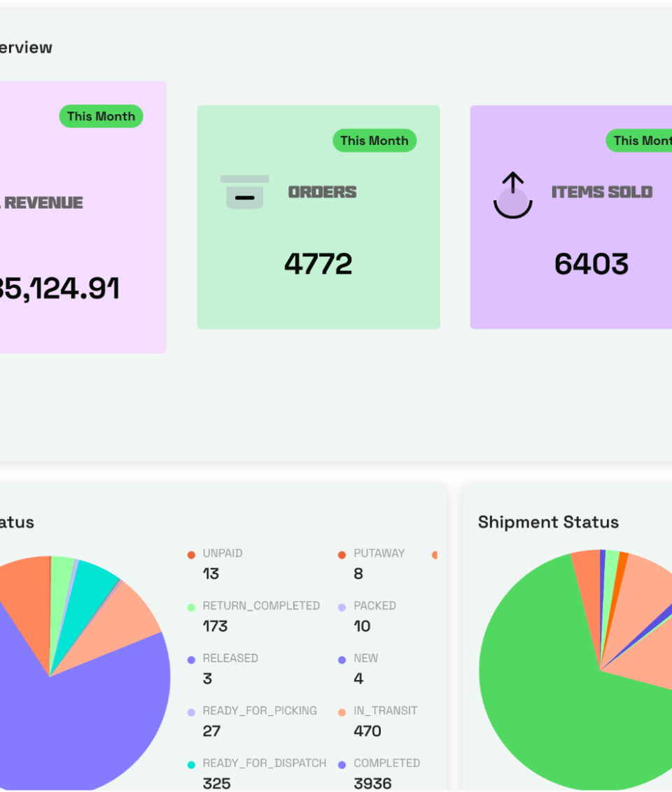Image resolution: width=672 pixels, height=792 pixels.
Task: Click the 4772 orders count value
Action: 318,264
